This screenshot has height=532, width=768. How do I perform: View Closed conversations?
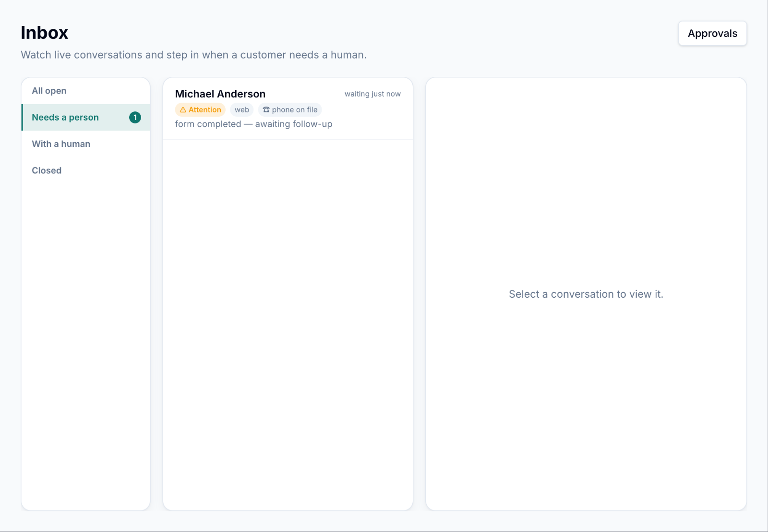[85, 170]
